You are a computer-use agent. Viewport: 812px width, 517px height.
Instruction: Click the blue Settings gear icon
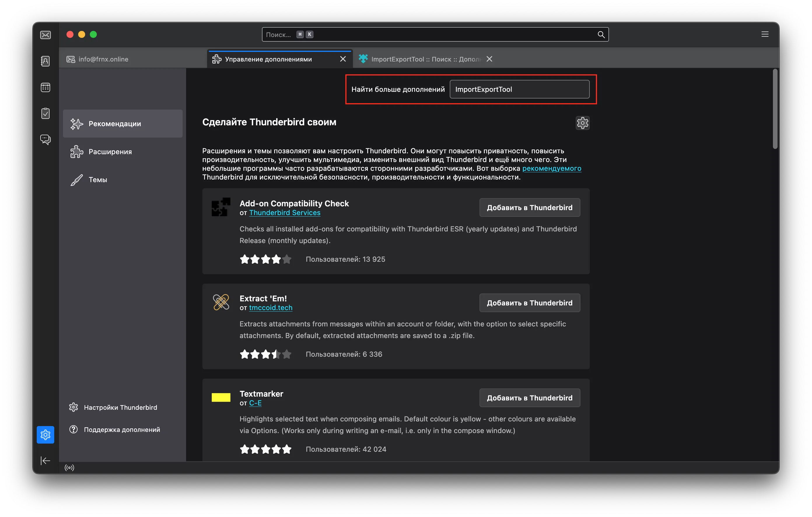tap(45, 435)
